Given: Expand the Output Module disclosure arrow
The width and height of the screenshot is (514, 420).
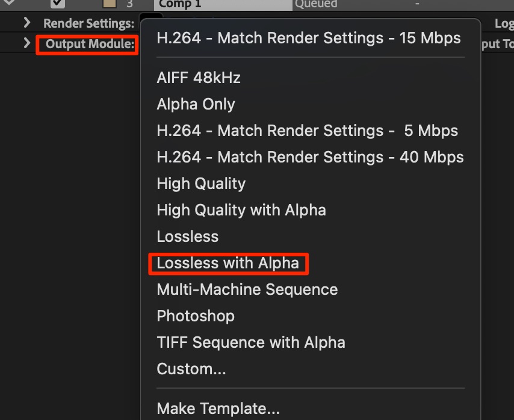Looking at the screenshot, I should pyautogui.click(x=26, y=43).
